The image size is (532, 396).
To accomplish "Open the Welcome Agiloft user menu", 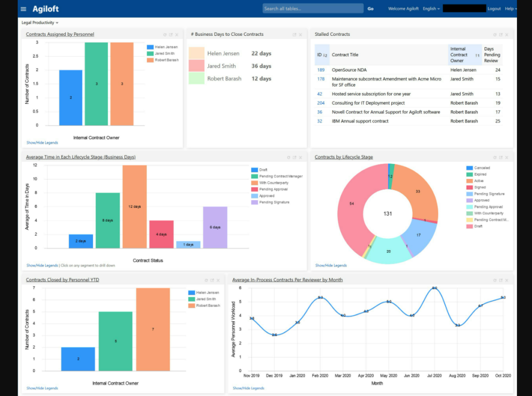I will click(x=403, y=8).
